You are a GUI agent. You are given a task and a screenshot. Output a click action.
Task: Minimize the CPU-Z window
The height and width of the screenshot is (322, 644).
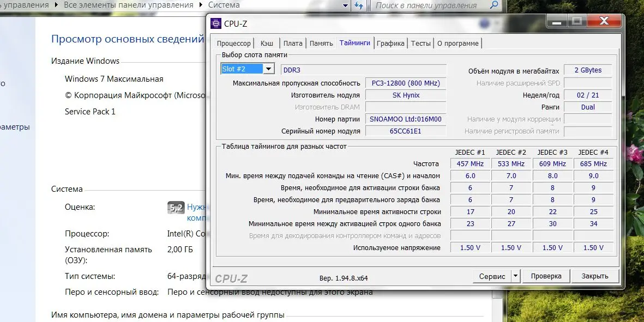tap(557, 21)
